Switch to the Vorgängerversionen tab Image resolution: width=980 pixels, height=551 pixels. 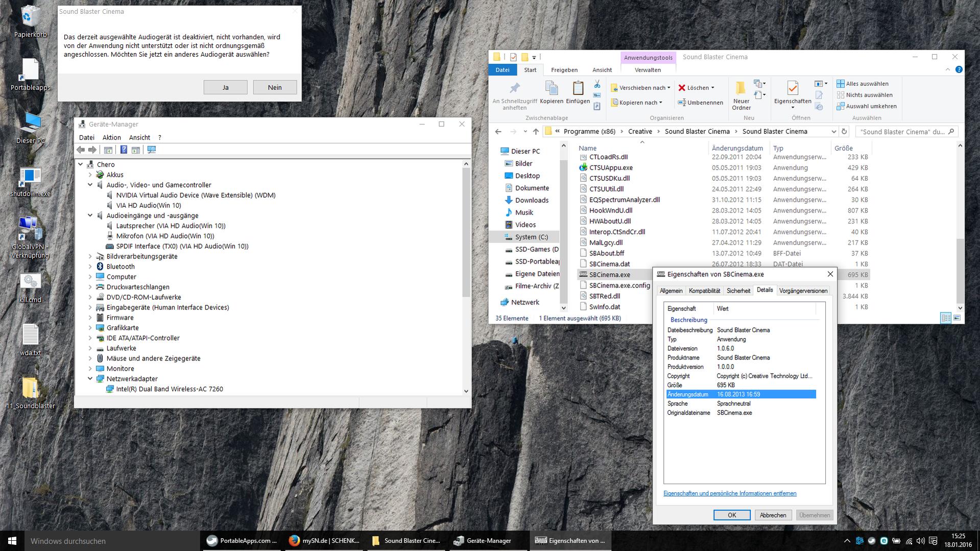click(x=803, y=291)
